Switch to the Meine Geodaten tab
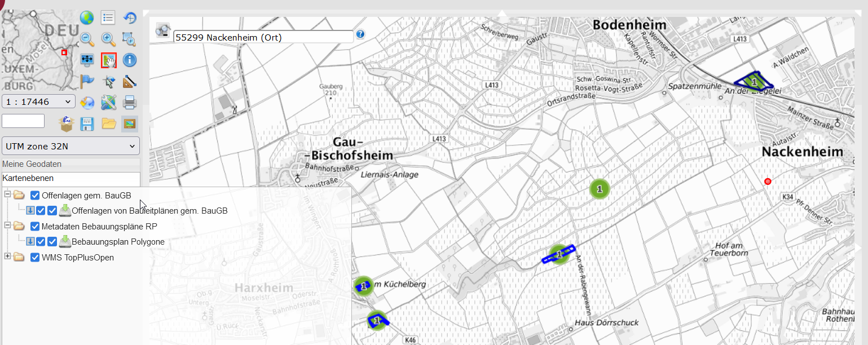The image size is (868, 345). [x=32, y=164]
